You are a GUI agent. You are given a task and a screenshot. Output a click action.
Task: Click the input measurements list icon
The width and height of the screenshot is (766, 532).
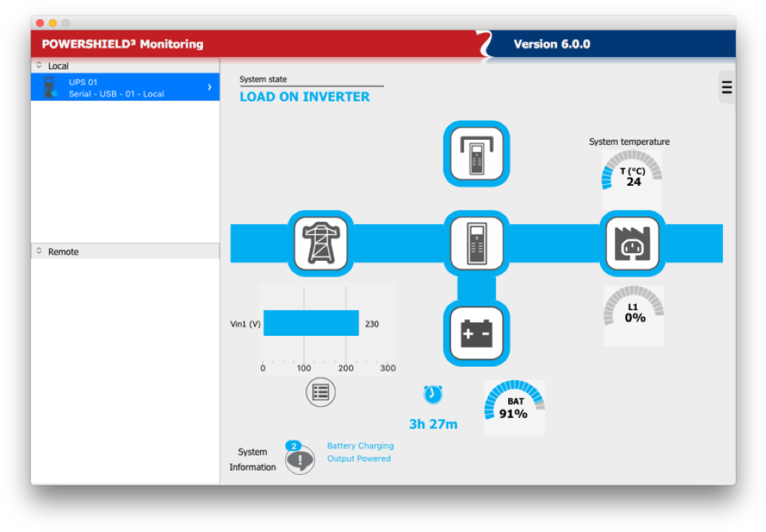click(x=320, y=392)
